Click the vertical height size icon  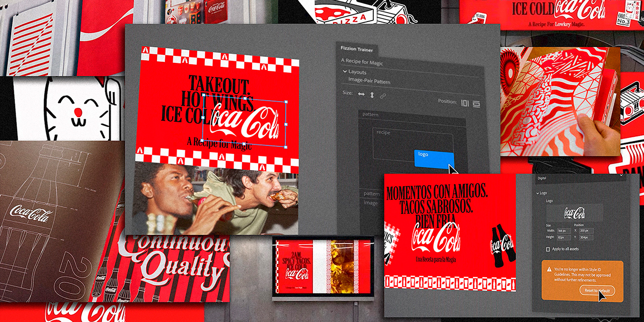(x=372, y=95)
